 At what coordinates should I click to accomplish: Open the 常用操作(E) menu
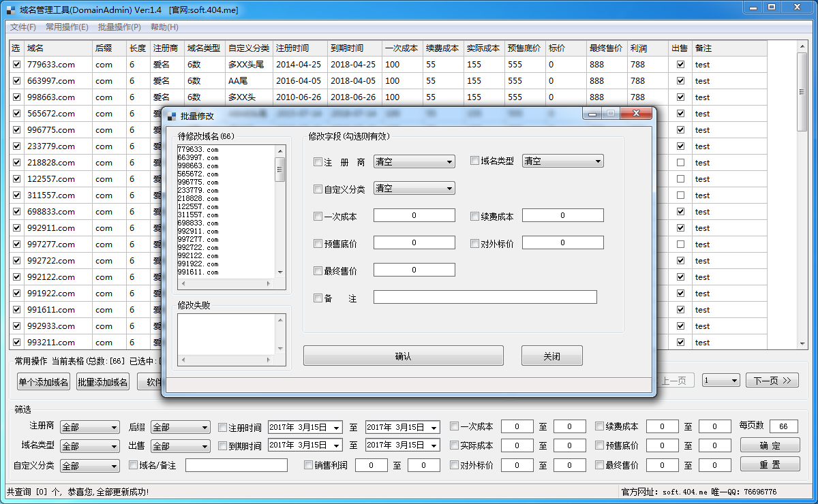coord(67,27)
